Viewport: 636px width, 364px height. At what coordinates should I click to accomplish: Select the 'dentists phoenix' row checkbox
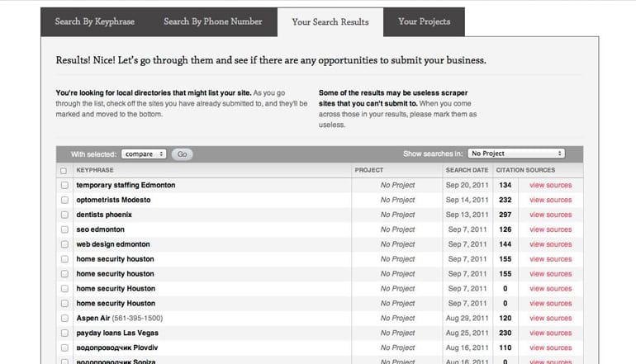64,215
